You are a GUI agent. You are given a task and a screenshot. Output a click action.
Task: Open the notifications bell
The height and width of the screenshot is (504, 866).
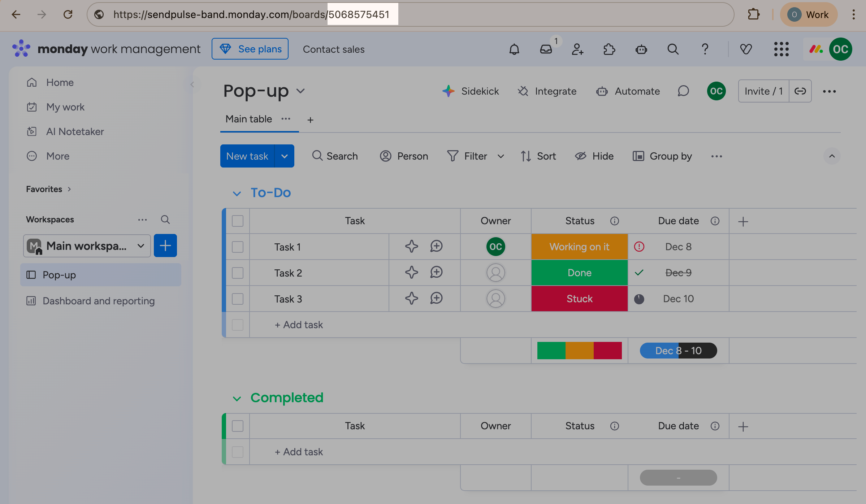tap(514, 49)
